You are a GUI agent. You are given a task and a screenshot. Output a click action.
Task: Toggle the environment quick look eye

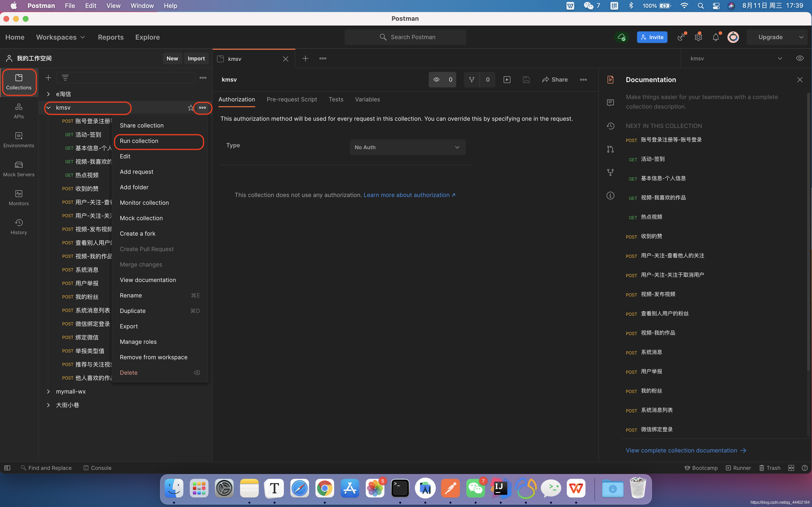800,58
